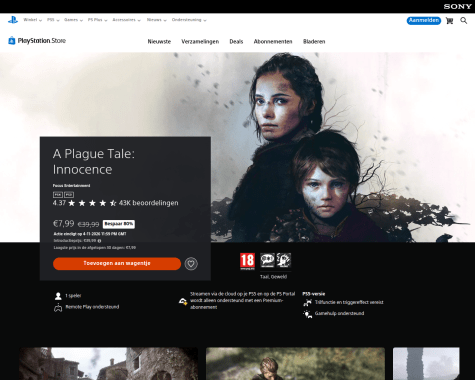
Task: Click the PS4 platform tag
Action: [x=58, y=195]
